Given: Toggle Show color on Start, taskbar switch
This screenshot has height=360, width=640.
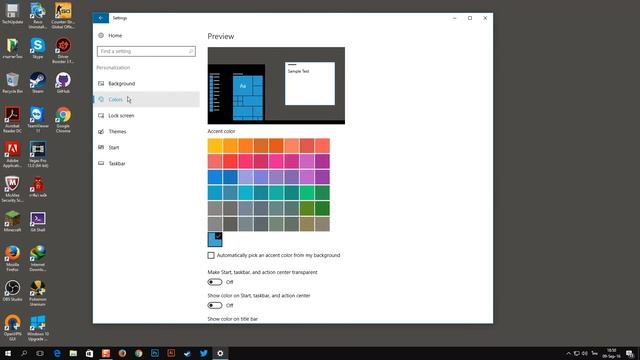Looking at the screenshot, I should [x=215, y=305].
